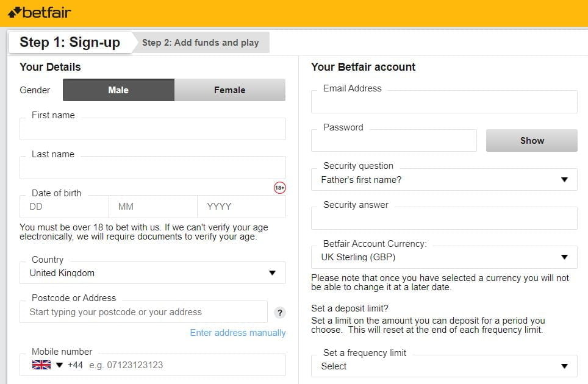Screen dimensions: 588x384
Task: Select Female gender option
Action: point(229,90)
